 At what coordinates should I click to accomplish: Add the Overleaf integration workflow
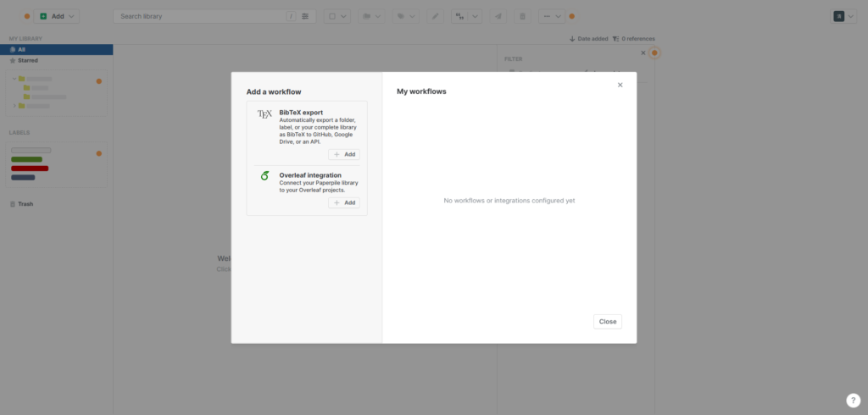(344, 203)
